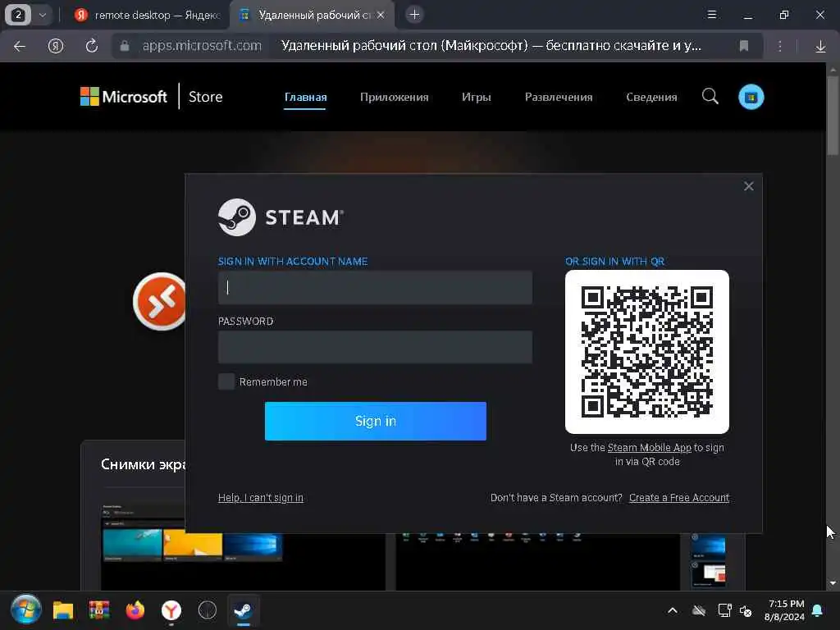Focus the Steam account name field

375,287
